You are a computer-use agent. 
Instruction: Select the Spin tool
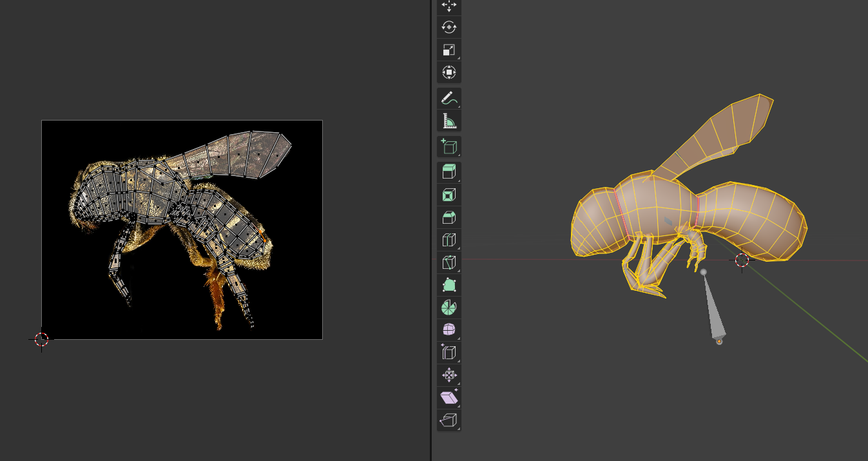point(449,308)
